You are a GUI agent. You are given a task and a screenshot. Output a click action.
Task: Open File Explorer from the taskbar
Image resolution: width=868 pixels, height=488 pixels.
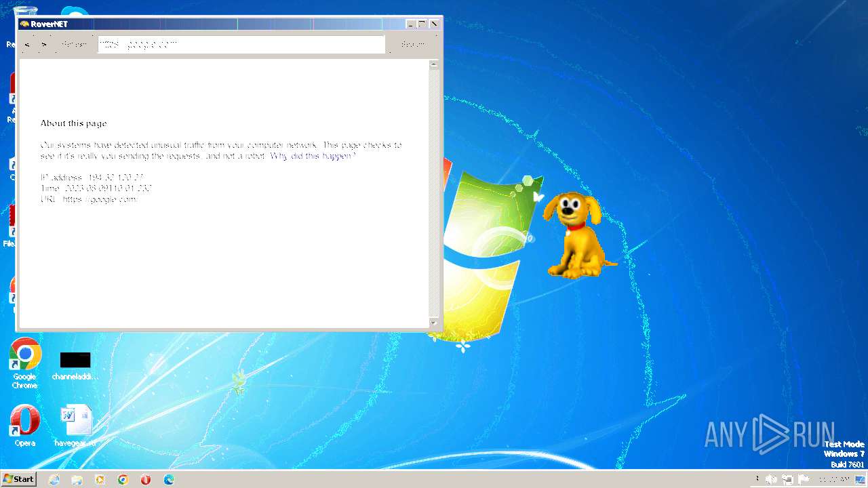click(x=77, y=479)
